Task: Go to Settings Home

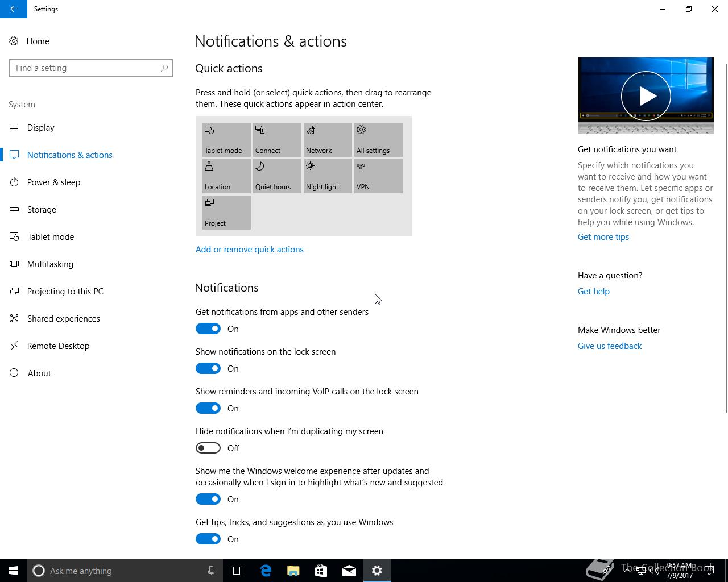Action: coord(91,41)
